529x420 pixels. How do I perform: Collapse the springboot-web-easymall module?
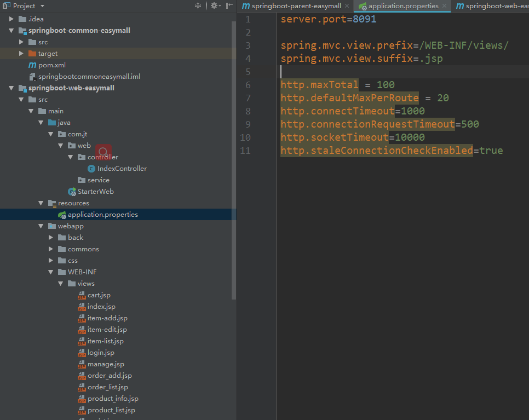[x=11, y=88]
